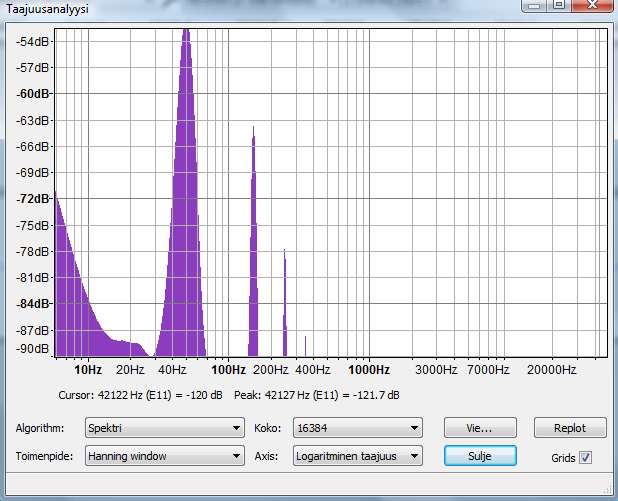
Task: Click the -78dB axis label
Action: 33,251
